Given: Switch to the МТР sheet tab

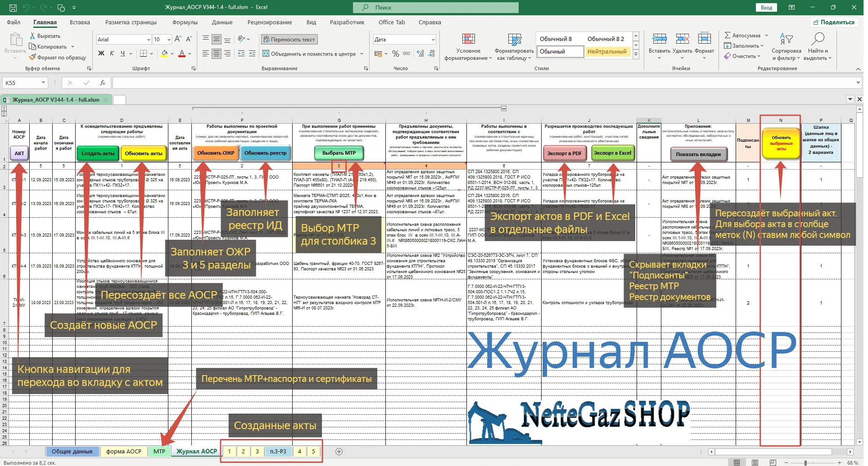Looking at the screenshot, I should pos(159,451).
